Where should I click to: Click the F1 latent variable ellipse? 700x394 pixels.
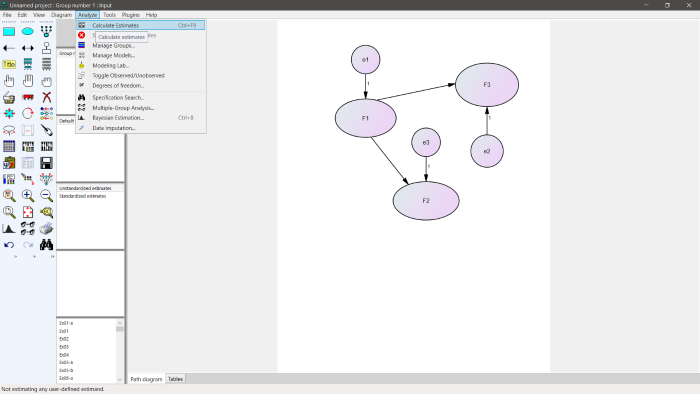pyautogui.click(x=366, y=118)
